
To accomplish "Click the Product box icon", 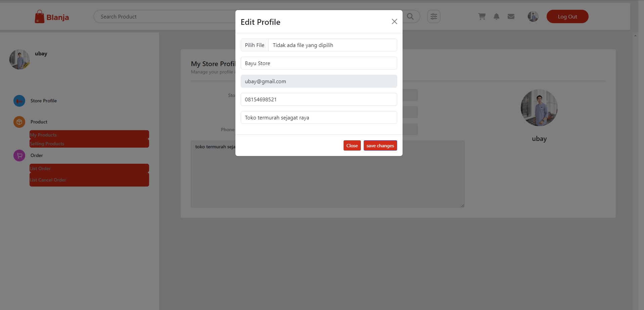I will point(19,122).
